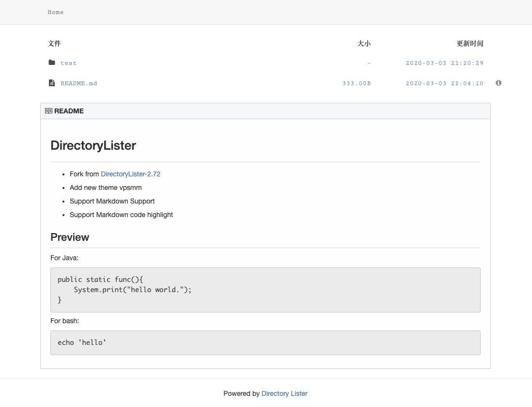The width and height of the screenshot is (532, 407).
Task: Open the README.md file link
Action: [x=78, y=83]
